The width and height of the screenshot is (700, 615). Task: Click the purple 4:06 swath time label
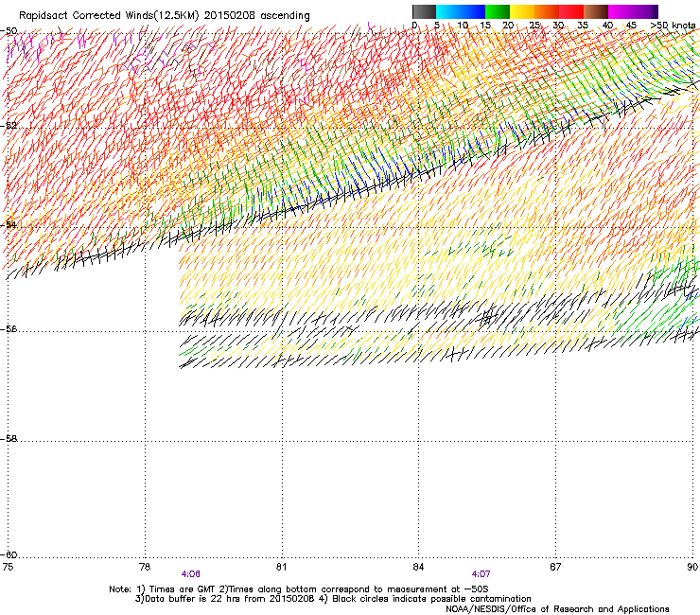tap(191, 574)
